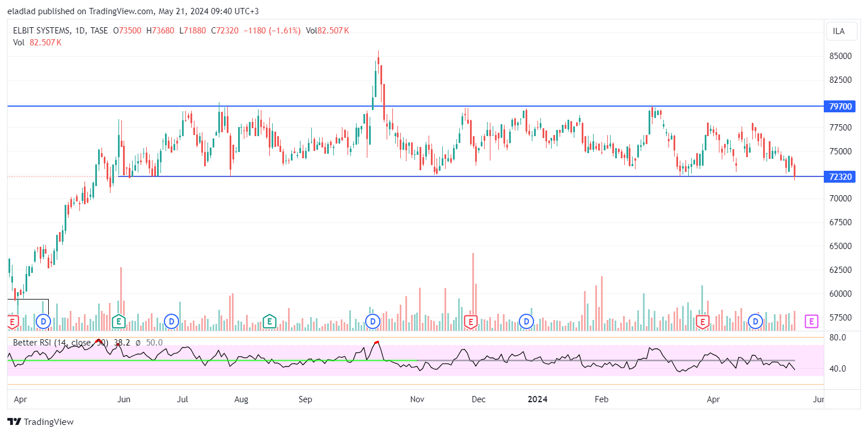Image resolution: width=868 pixels, height=434 pixels.
Task: Select the blue horizontal support line at 72320
Action: [471, 176]
